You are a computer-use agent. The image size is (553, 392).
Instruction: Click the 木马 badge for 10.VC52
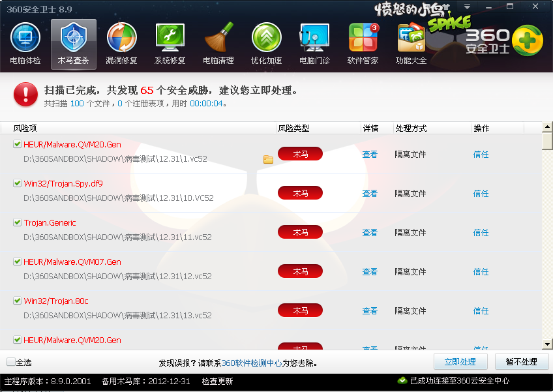(x=300, y=193)
